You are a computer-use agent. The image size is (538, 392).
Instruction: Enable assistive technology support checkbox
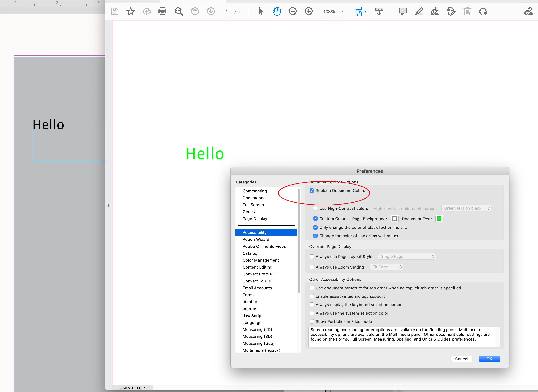[x=312, y=296]
